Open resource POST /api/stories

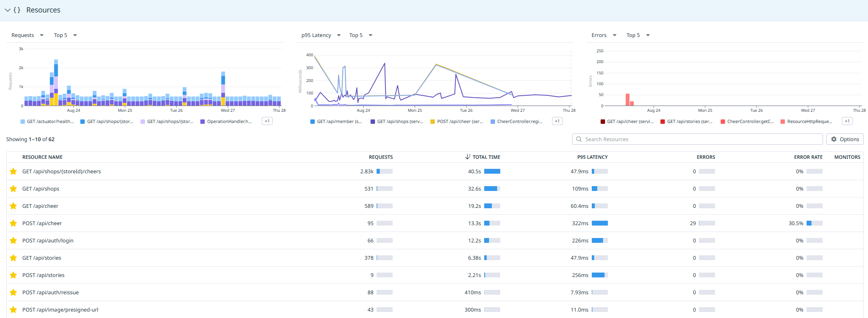pos(43,275)
